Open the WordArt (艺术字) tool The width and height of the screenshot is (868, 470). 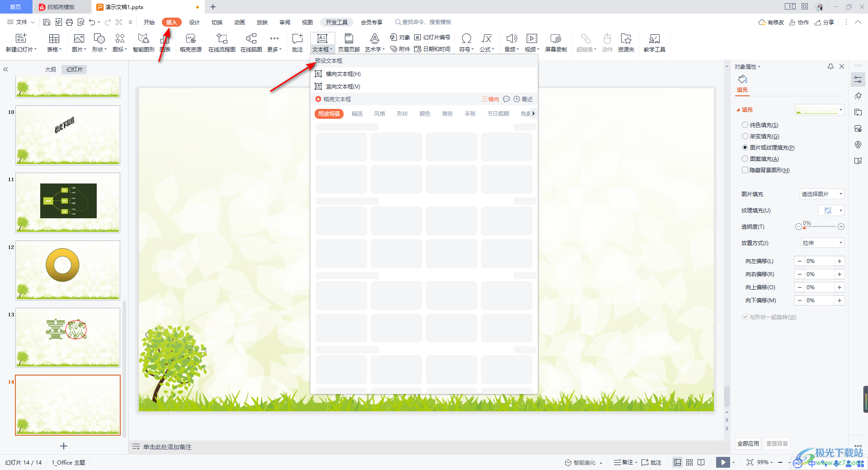[x=375, y=43]
